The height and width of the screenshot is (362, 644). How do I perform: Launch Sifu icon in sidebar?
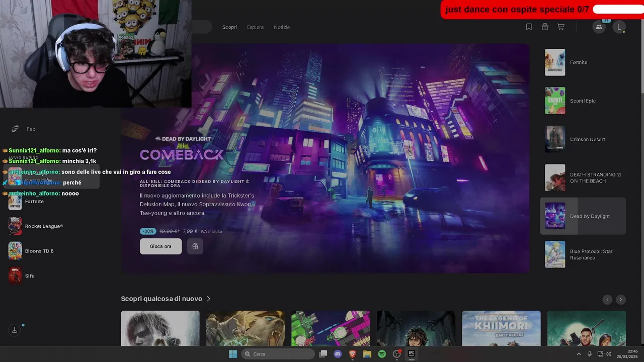point(15,276)
